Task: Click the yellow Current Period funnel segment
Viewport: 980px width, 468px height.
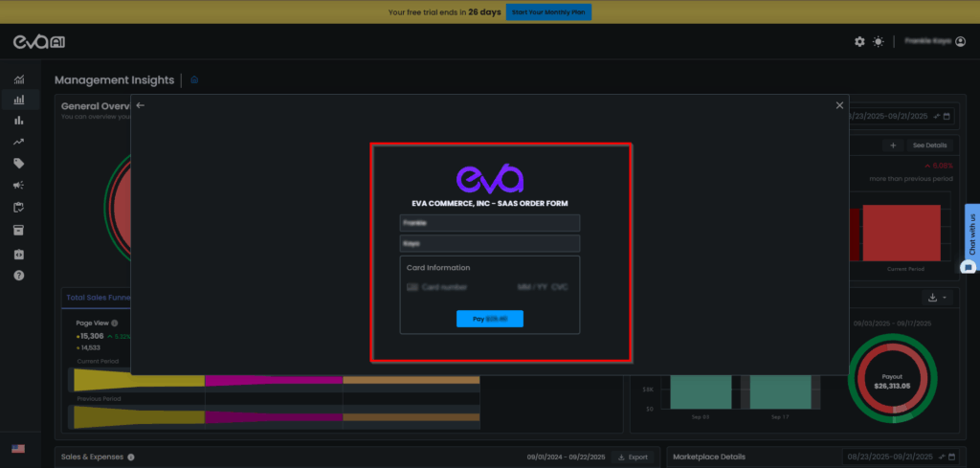Action: point(140,380)
